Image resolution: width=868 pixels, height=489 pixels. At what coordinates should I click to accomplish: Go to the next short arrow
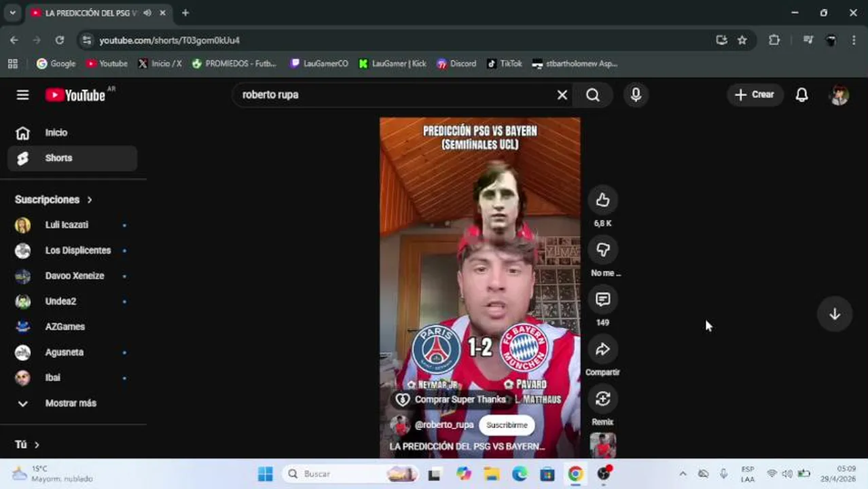point(835,314)
